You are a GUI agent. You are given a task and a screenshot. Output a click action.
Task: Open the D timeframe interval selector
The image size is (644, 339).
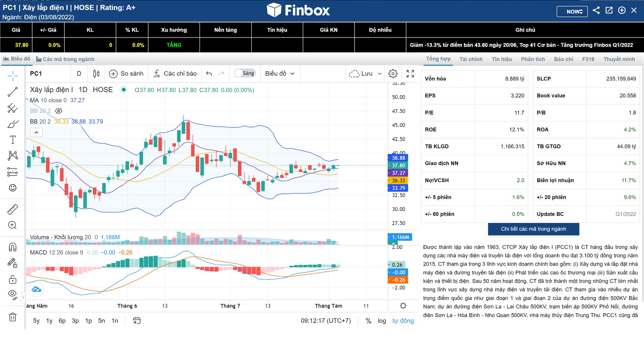[x=79, y=74]
